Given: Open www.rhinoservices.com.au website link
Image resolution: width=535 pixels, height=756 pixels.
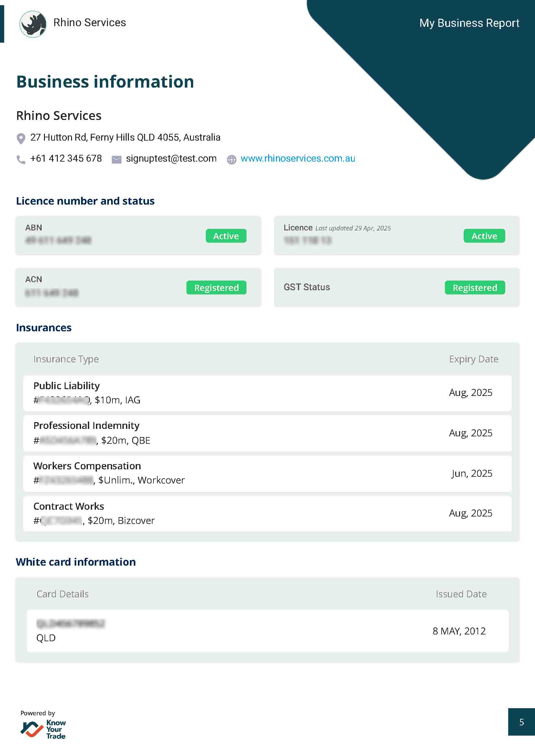Looking at the screenshot, I should click(x=298, y=158).
